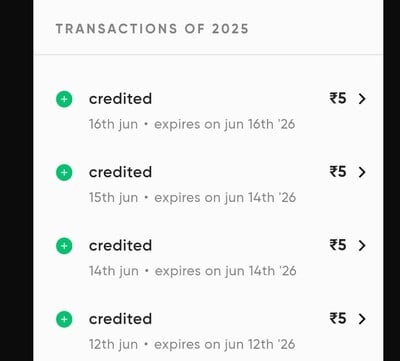Select the credited label dated 15th jun
The width and height of the screenshot is (400, 361).
pos(120,172)
